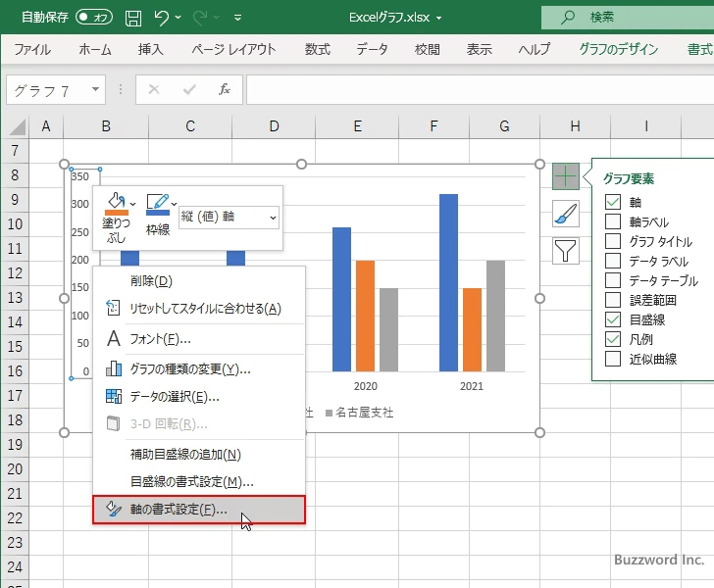Click the formula bar input area

[480, 90]
